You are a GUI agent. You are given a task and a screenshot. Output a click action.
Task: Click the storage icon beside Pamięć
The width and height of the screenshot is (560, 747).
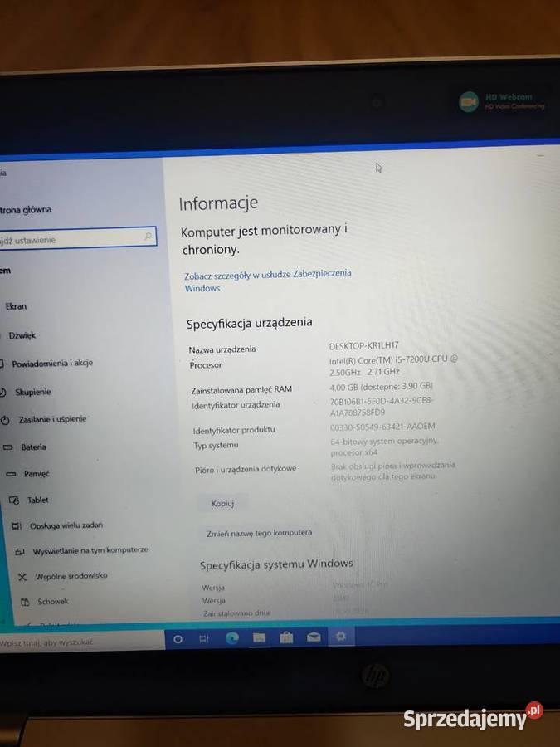(x=11, y=474)
